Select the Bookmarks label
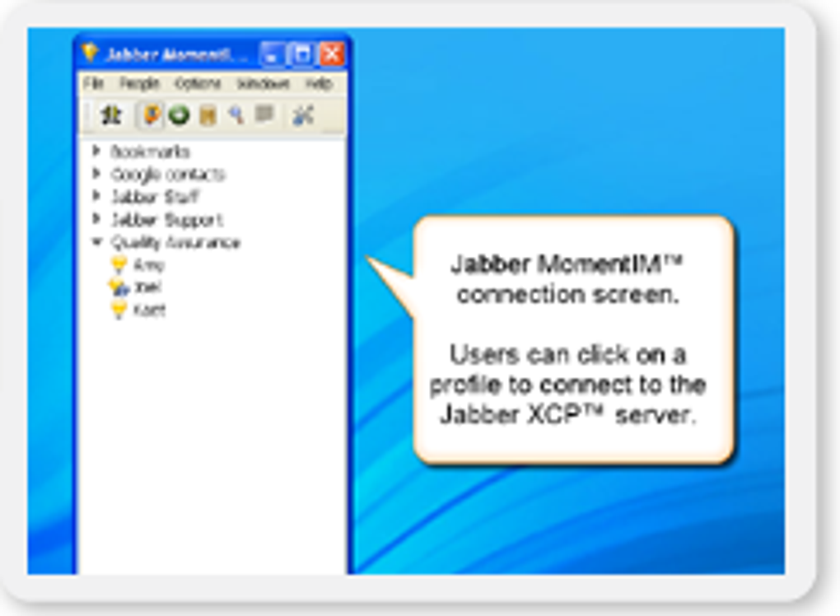The image size is (840, 616). coord(151,152)
